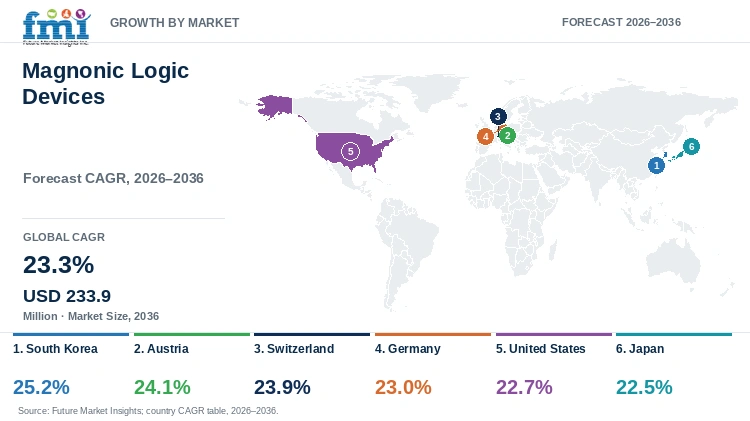Click the '3. Switzerland' label
Image resolution: width=750 pixels, height=421 pixels.
click(294, 349)
